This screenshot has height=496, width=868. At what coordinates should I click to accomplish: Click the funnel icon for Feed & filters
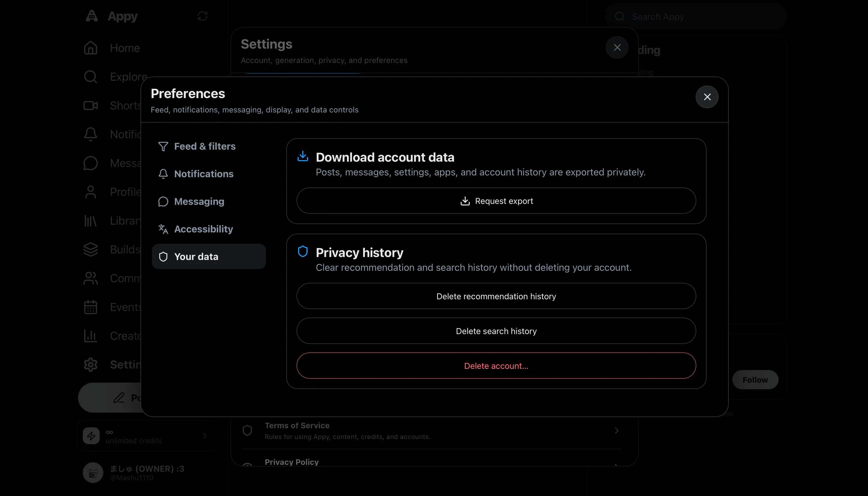[x=163, y=146]
